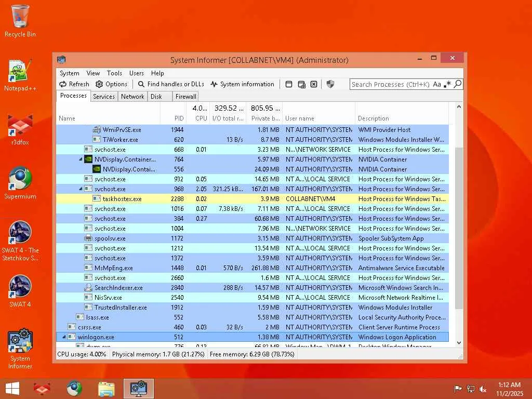Open System information window
The image size is (532, 399).
pyautogui.click(x=242, y=84)
